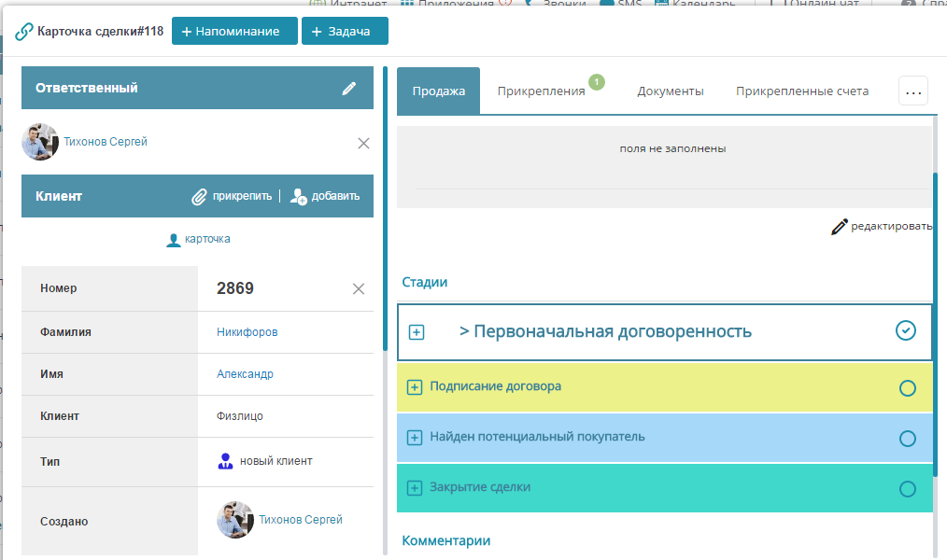The image size is (947, 560).
Task: Click the client number 2869 value
Action: click(235, 288)
